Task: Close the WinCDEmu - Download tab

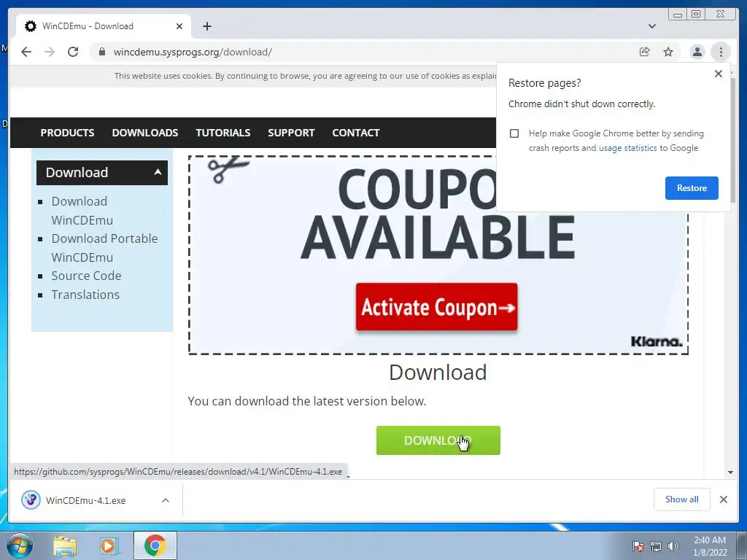Action: point(179,26)
